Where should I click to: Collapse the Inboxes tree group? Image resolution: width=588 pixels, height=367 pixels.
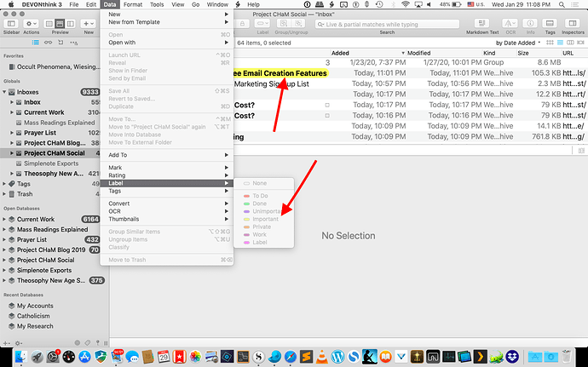click(x=4, y=92)
